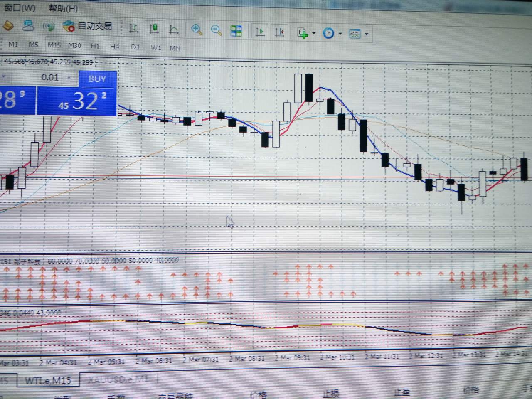Select M15 timeframe

tap(54, 45)
